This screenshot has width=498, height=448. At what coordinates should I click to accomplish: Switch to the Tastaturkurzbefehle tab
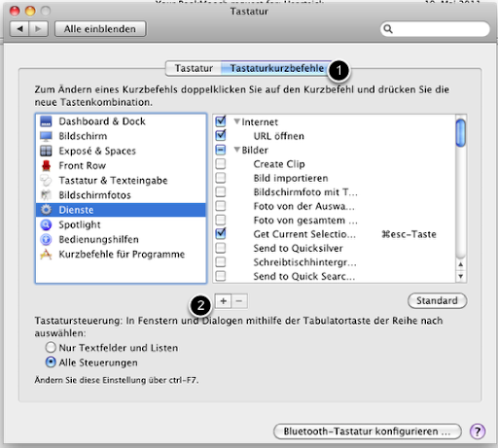[x=277, y=68]
